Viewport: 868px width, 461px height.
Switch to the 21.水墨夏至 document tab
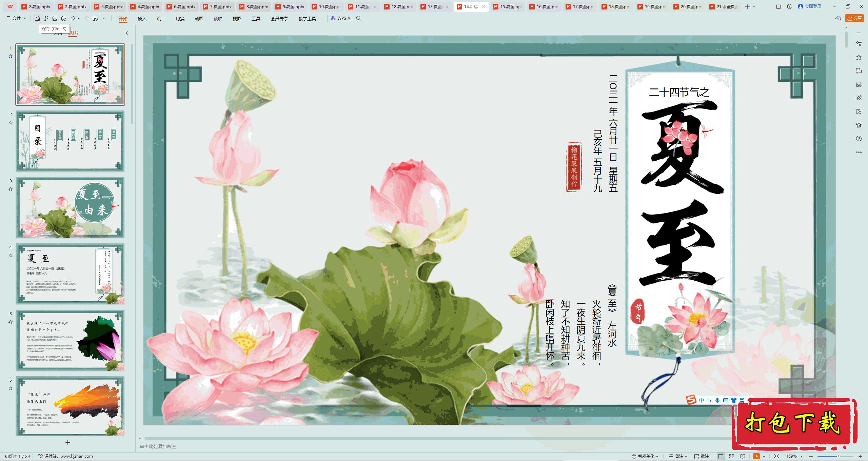pos(724,6)
